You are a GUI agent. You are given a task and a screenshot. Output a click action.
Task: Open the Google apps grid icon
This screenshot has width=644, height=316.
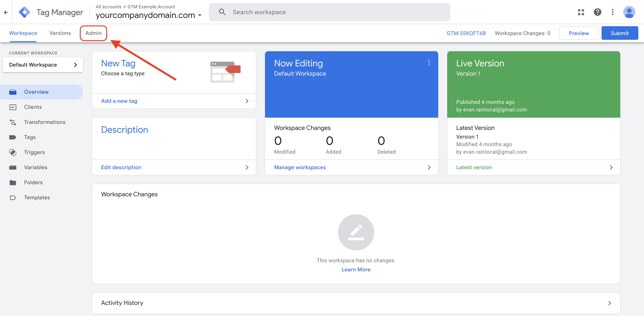[x=581, y=12]
